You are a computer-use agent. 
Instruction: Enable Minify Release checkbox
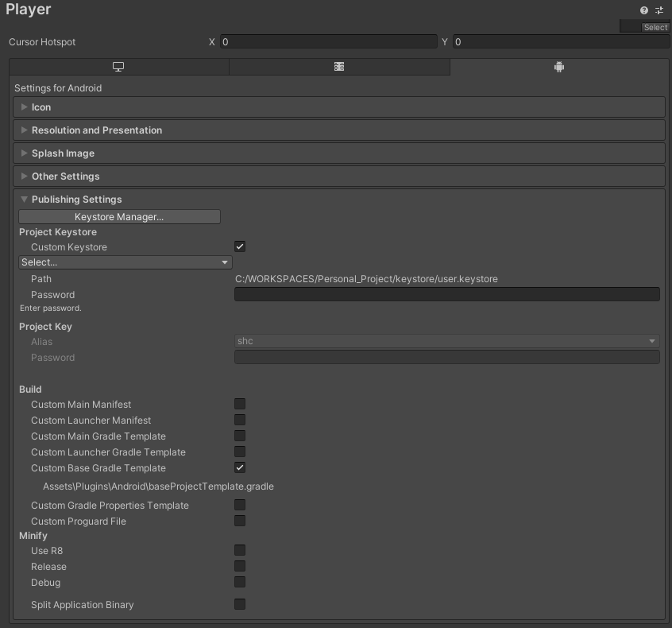pos(240,566)
